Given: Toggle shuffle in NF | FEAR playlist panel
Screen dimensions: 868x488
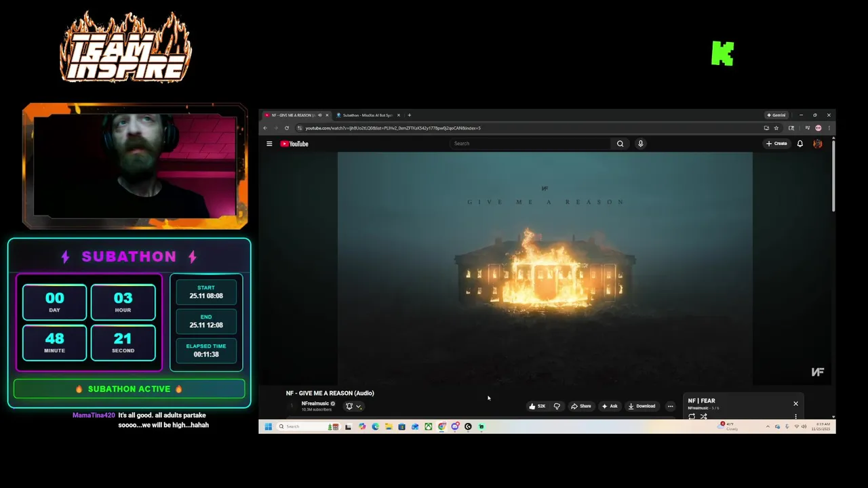Looking at the screenshot, I should [x=704, y=416].
